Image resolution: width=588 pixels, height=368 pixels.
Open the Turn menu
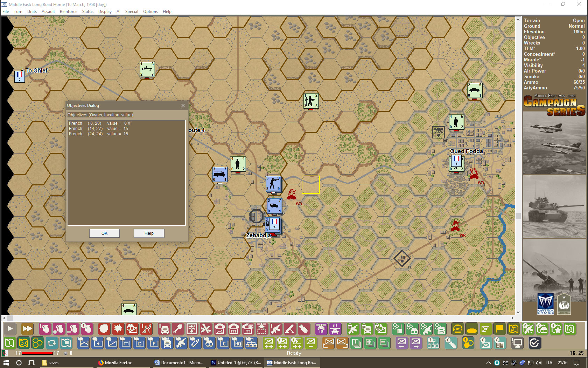[x=18, y=12]
